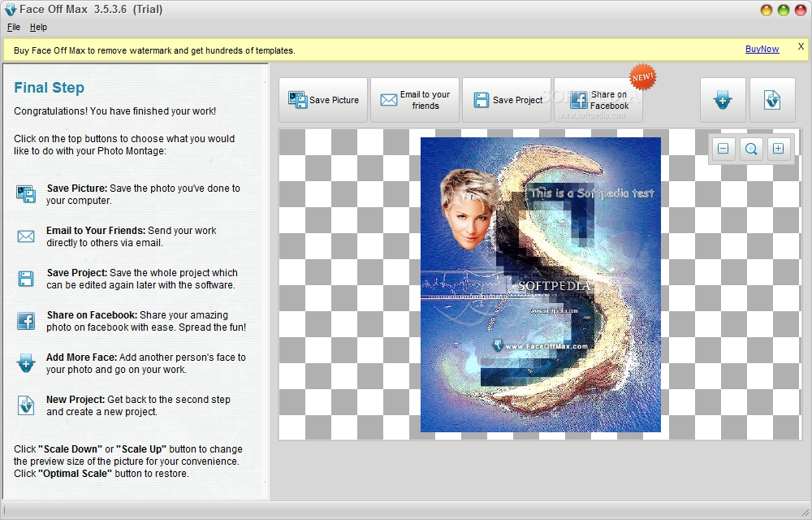Click the 'Share on Facebook:' description text
The width and height of the screenshot is (812, 520).
tap(93, 315)
